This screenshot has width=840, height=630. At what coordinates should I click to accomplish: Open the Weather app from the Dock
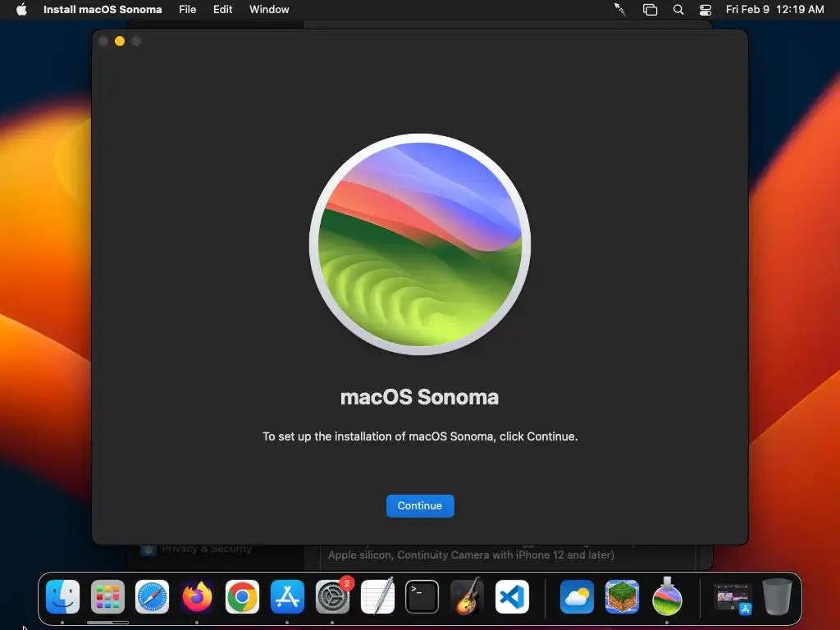[x=577, y=597]
